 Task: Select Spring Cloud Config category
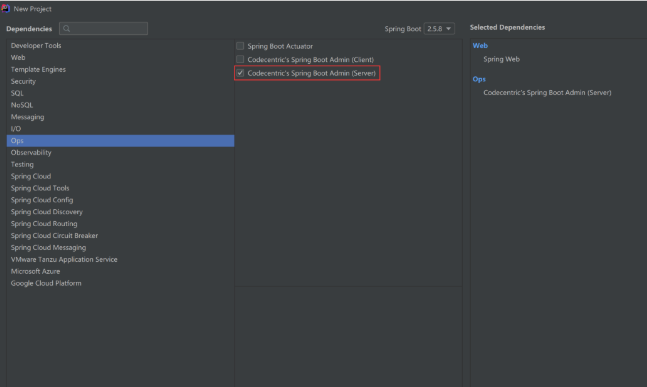point(120,200)
